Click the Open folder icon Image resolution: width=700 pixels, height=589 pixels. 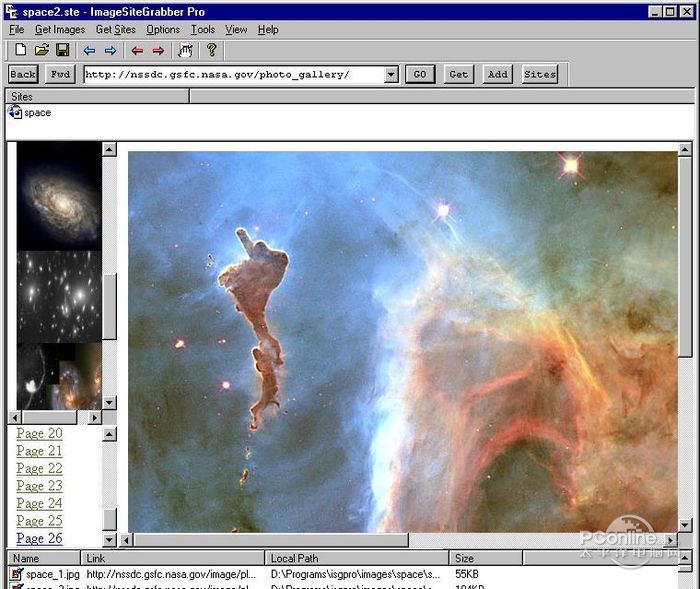tap(41, 50)
